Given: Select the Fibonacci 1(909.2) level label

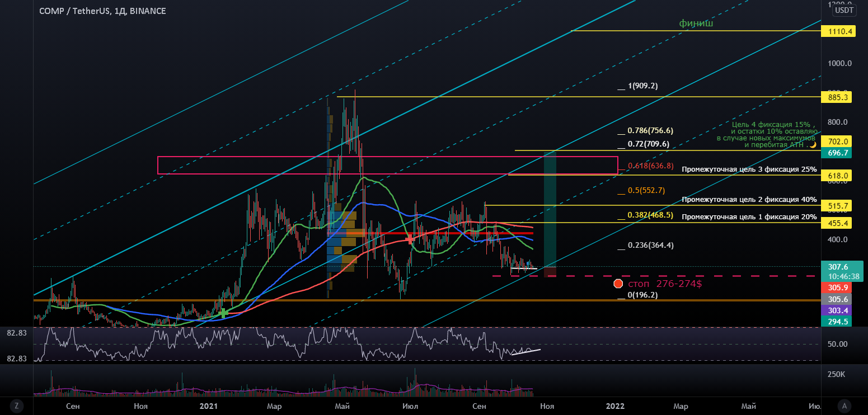Looking at the screenshot, I should [x=643, y=86].
